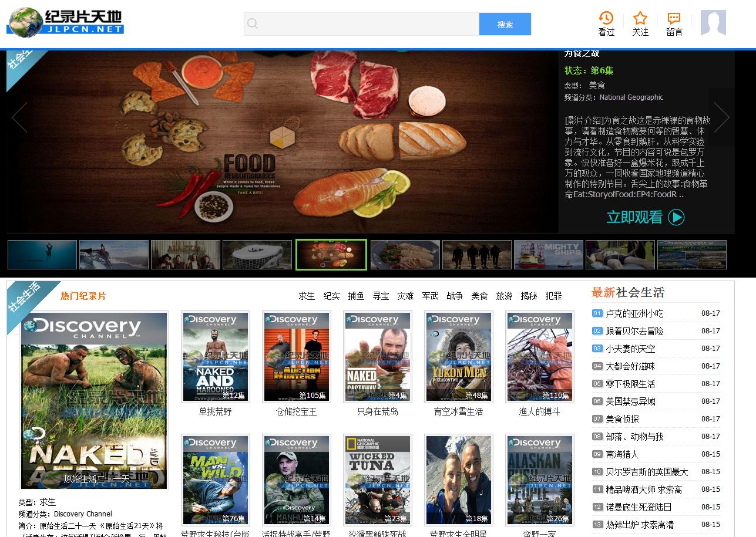Image resolution: width=756 pixels, height=537 pixels.
Task: Switch to the 军武 category tab
Action: pos(430,296)
